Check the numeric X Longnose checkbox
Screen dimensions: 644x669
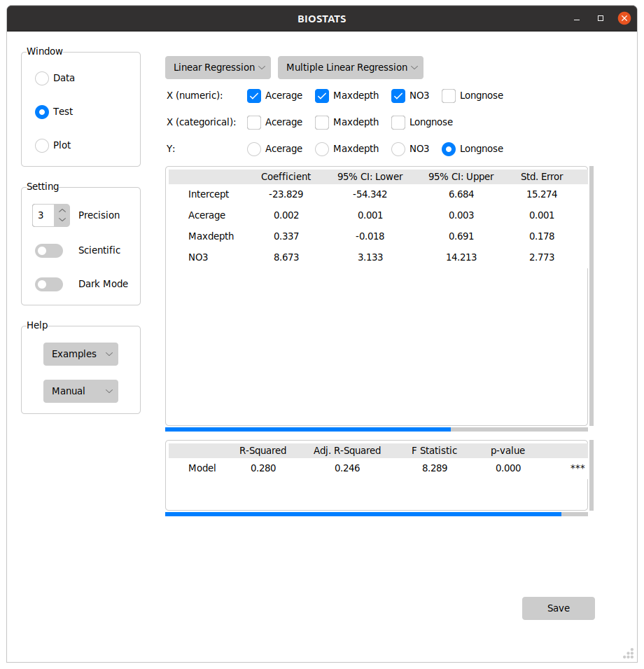tap(449, 95)
